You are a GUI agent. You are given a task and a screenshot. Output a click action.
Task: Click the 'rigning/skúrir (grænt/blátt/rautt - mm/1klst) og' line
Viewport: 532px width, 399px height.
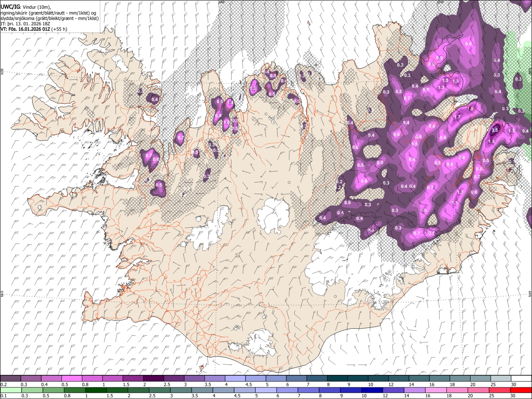coord(48,13)
